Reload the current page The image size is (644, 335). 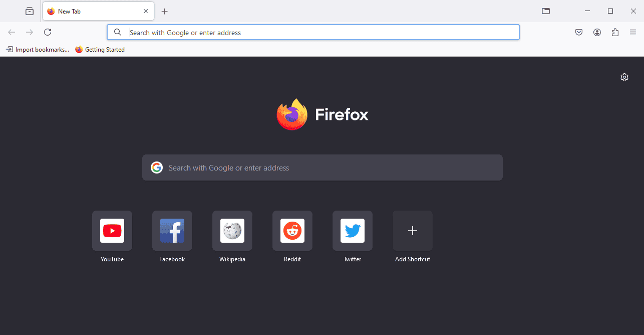pyautogui.click(x=48, y=32)
